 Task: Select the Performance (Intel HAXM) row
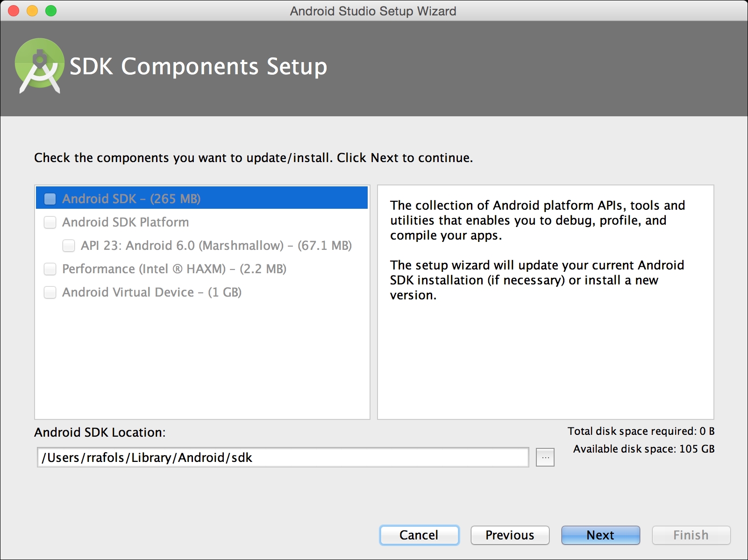pyautogui.click(x=174, y=269)
